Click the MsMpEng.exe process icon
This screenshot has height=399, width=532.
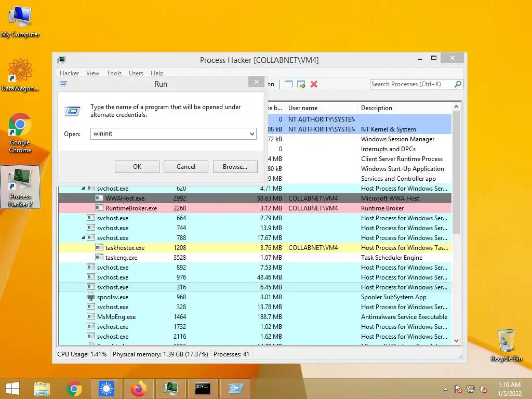90,316
